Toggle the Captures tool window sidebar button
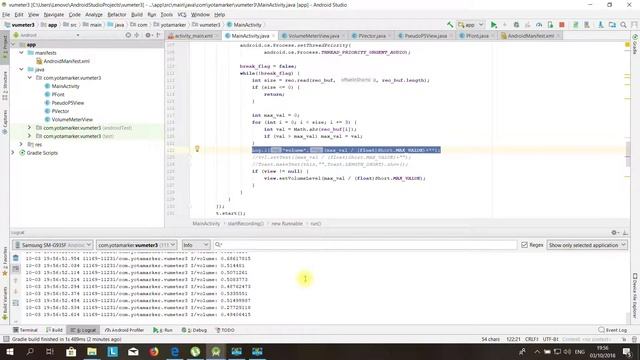This screenshot has height=360, width=640. [5, 122]
